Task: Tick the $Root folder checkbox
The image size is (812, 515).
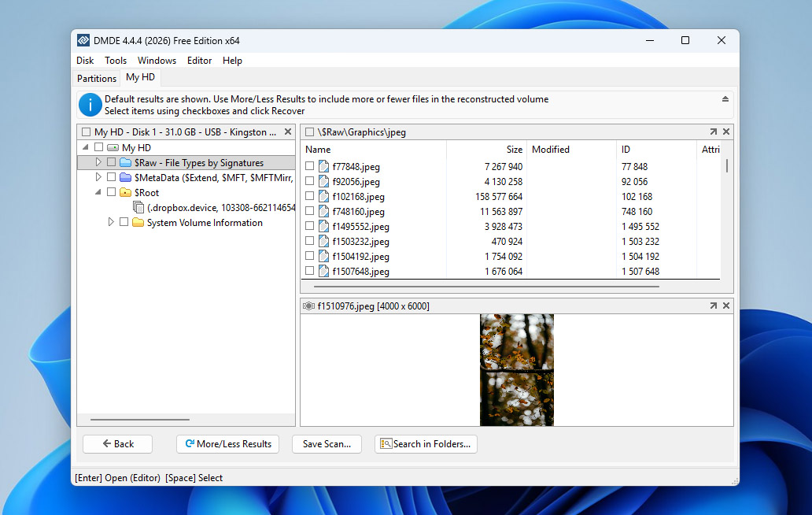Action: 111,193
